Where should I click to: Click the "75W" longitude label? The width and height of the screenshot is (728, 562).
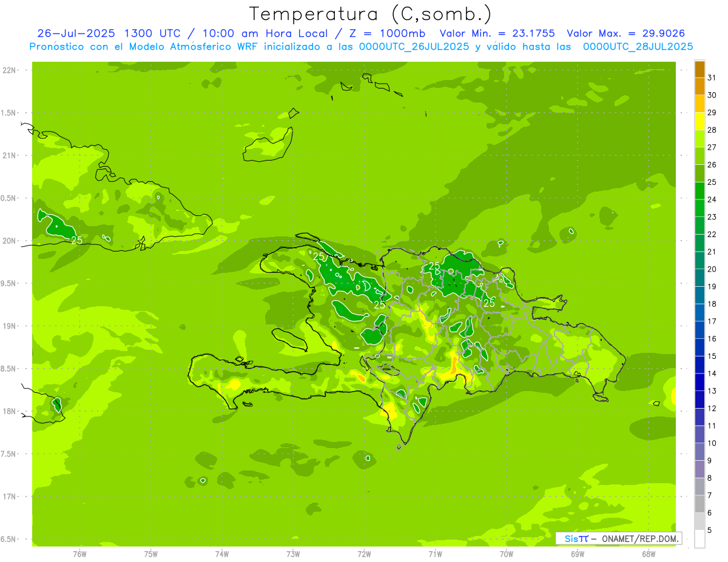click(x=151, y=554)
